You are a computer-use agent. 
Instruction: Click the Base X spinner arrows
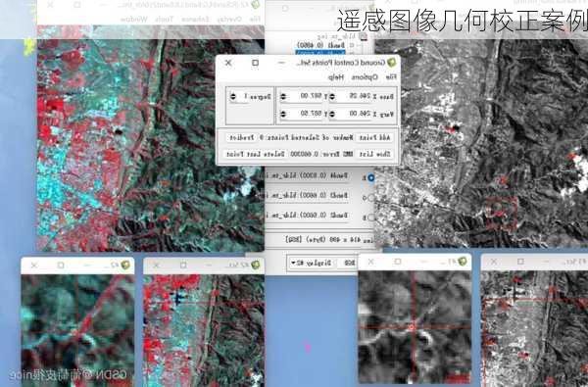point(332,97)
